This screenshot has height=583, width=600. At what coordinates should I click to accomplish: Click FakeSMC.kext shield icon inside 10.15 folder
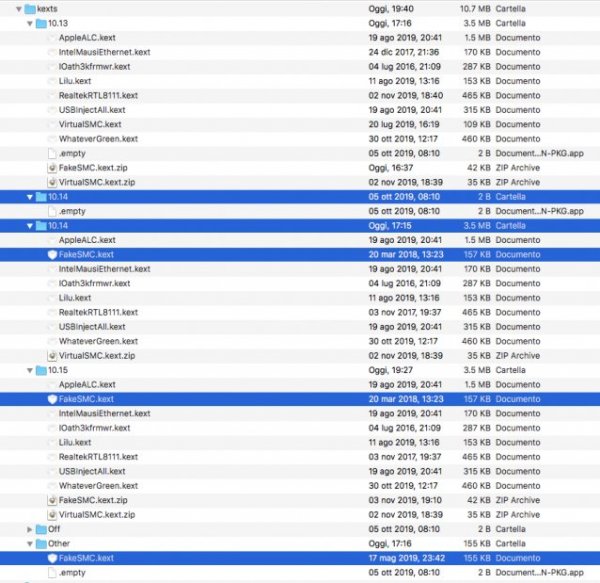click(x=52, y=399)
